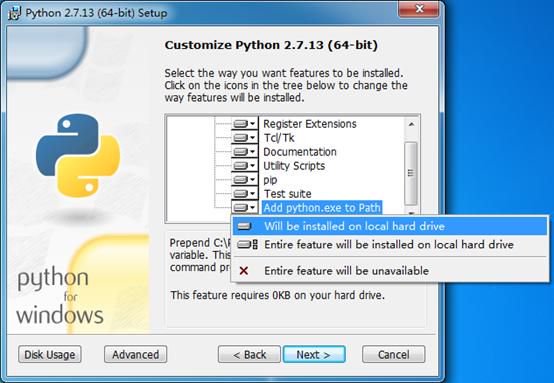This screenshot has height=383, width=554.
Task: Open the Advanced options button
Action: click(x=136, y=354)
